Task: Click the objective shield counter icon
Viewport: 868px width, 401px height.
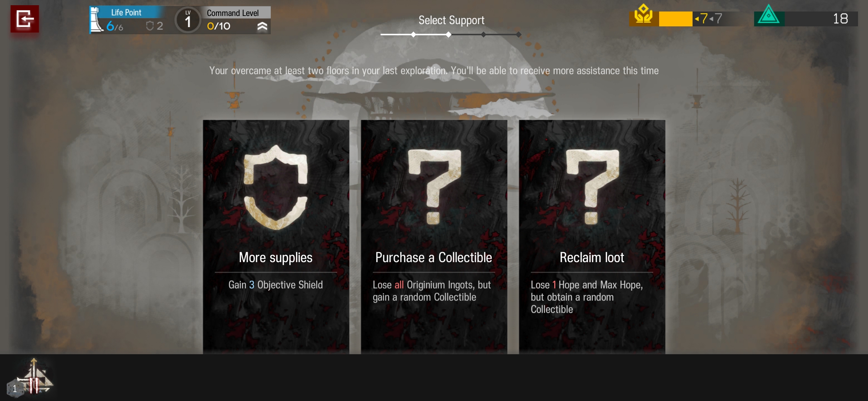Action: [x=149, y=26]
